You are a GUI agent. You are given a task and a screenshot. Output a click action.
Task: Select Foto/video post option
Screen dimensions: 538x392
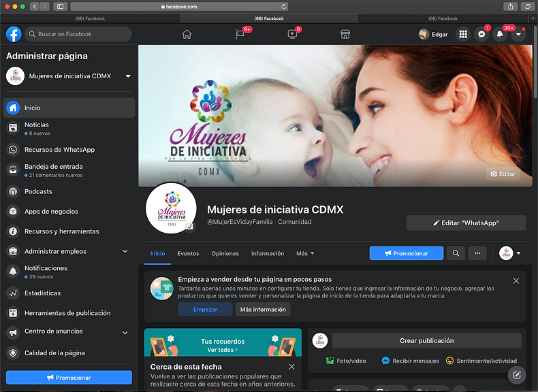[x=346, y=361]
